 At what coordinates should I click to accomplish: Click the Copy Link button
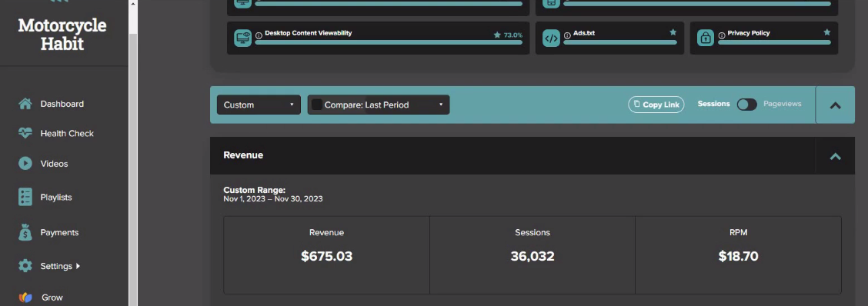pyautogui.click(x=656, y=105)
